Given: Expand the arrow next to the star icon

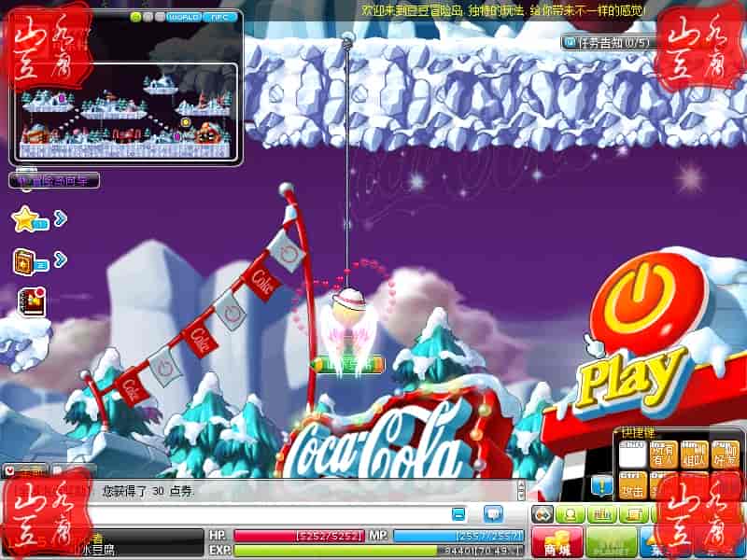Looking at the screenshot, I should 60,218.
